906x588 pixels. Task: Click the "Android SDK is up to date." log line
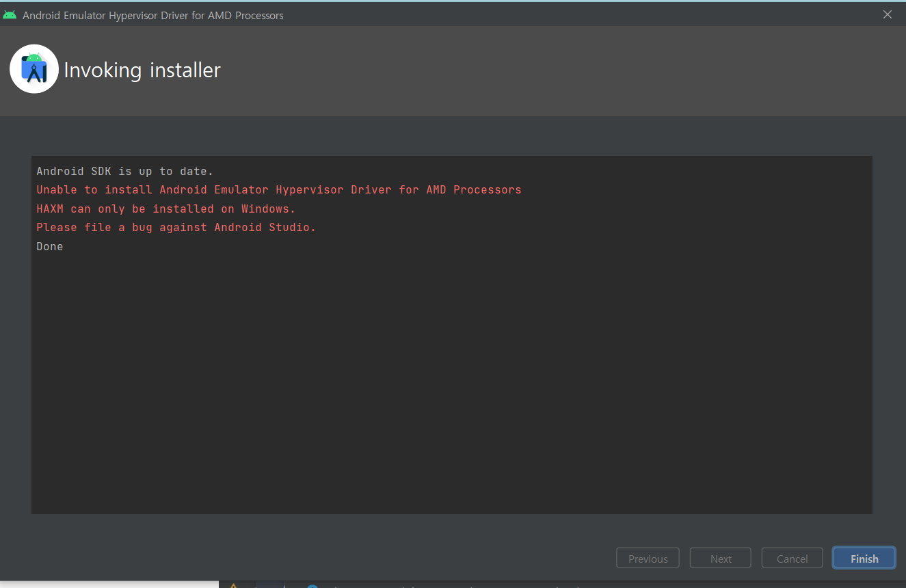125,171
